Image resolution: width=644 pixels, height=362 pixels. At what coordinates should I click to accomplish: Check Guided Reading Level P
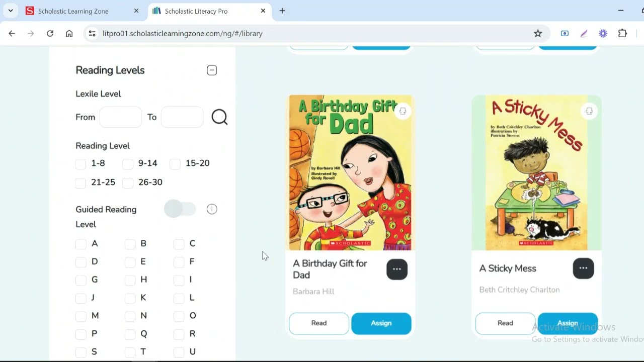tap(81, 334)
